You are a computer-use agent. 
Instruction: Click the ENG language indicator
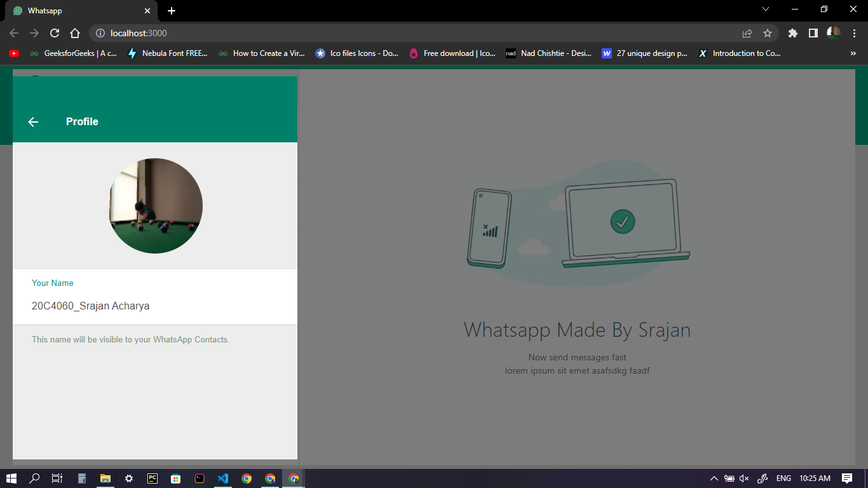click(x=784, y=478)
